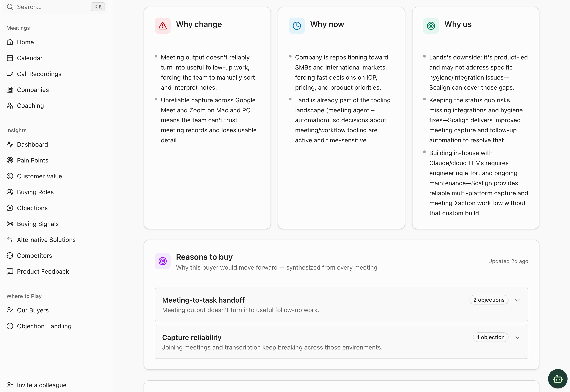
Task: Click the Capture reliability title
Action: pyautogui.click(x=192, y=337)
